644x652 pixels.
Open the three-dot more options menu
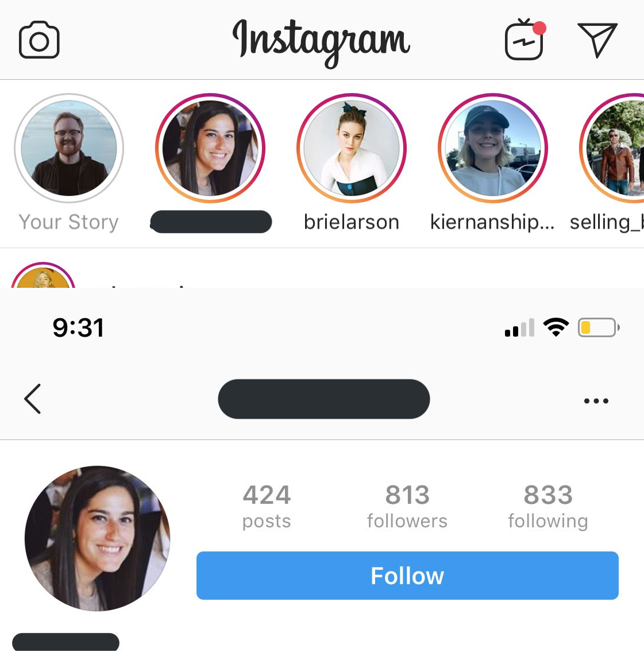596,401
